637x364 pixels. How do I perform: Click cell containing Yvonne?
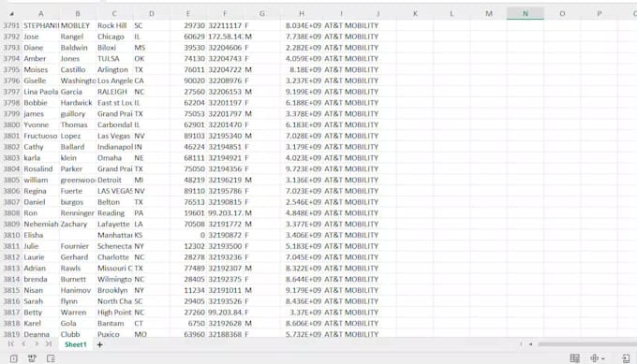pyautogui.click(x=41, y=124)
